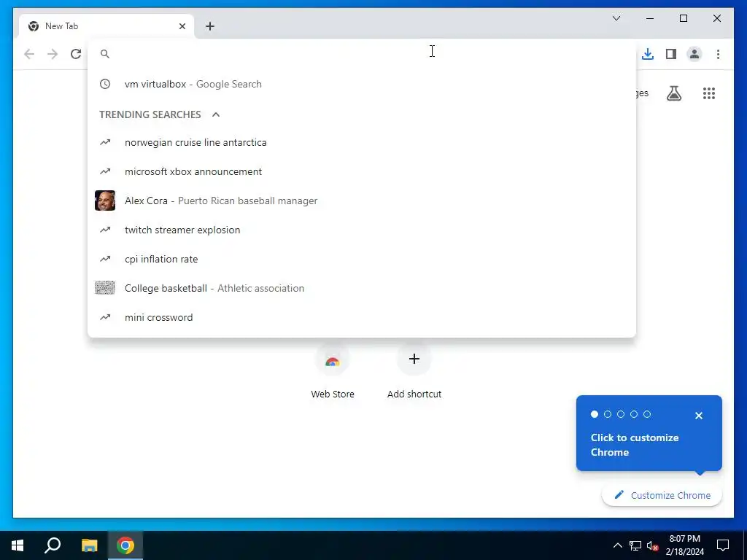Select twitch streamer explosion suggestion
Image resolution: width=747 pixels, height=560 pixels.
pos(362,230)
